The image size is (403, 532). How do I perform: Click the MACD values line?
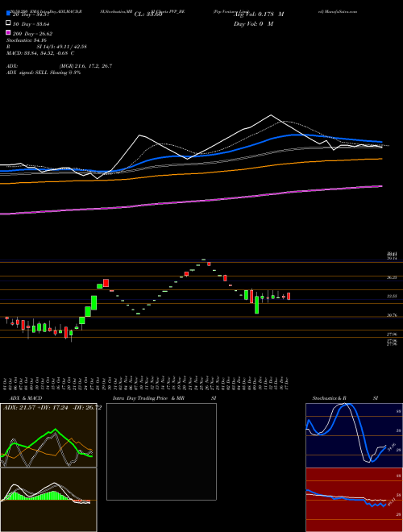(x=40, y=53)
